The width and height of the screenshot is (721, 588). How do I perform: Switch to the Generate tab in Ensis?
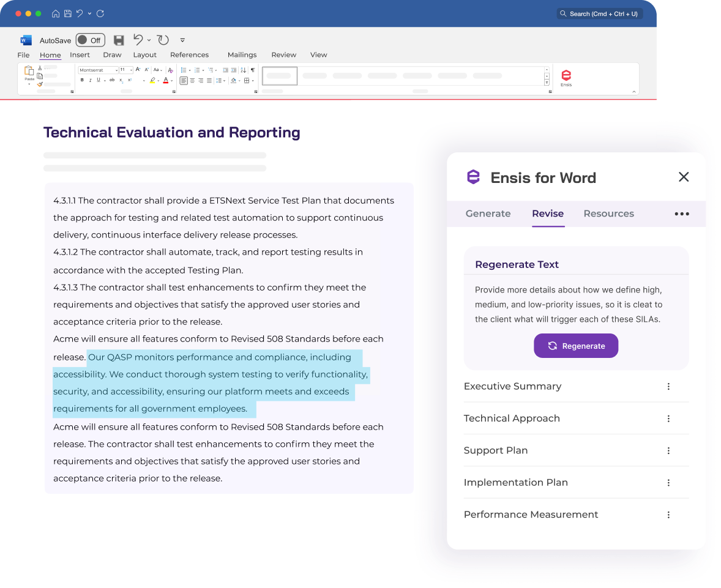488,214
